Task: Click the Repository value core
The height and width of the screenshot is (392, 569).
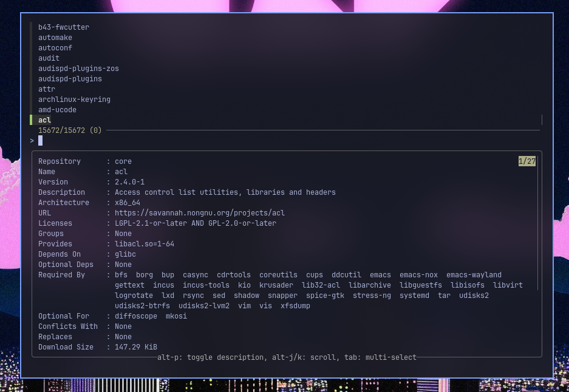Action: [123, 161]
